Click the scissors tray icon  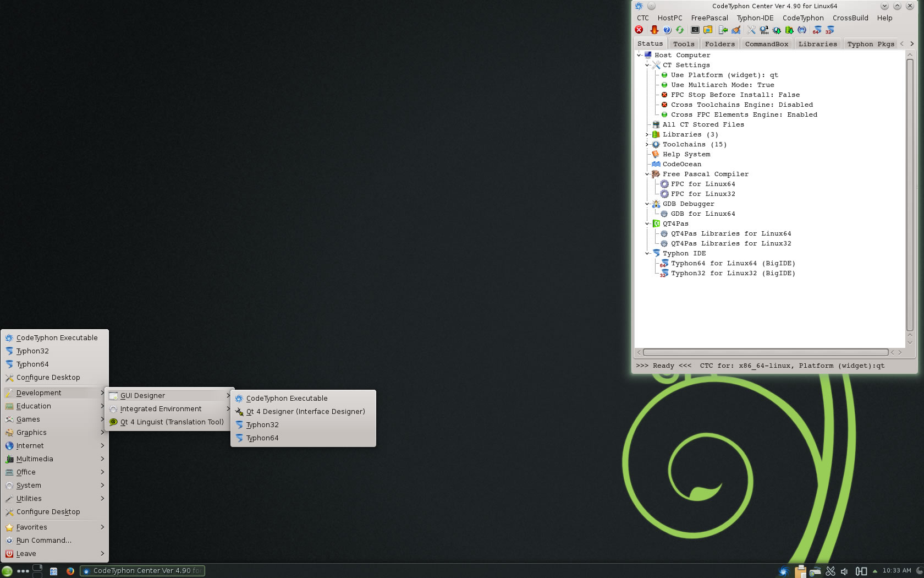[x=831, y=571]
